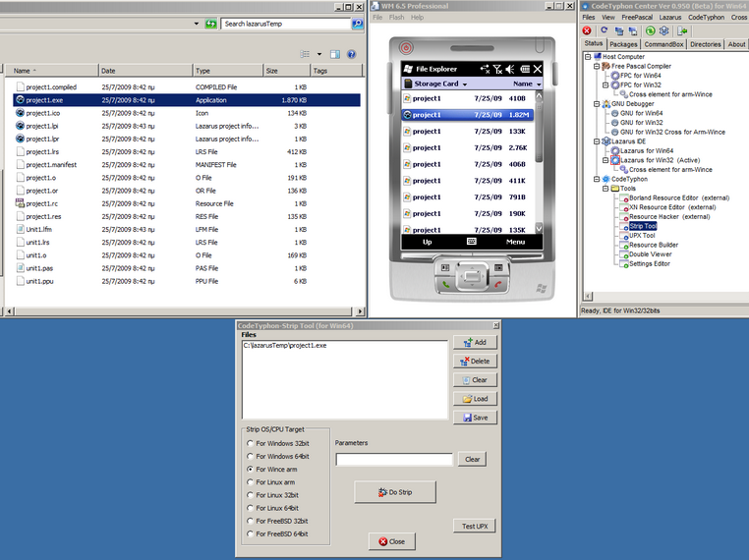749x560 pixels.
Task: Click the Parameters input field
Action: [394, 459]
